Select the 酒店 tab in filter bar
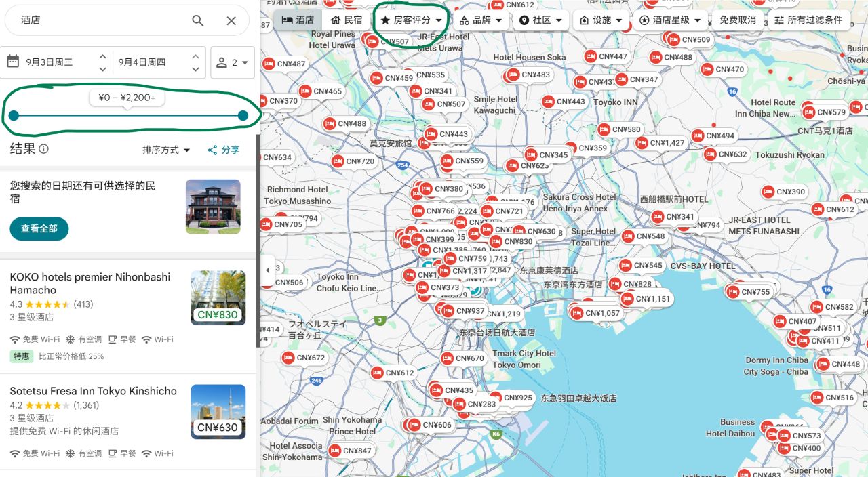 [298, 20]
